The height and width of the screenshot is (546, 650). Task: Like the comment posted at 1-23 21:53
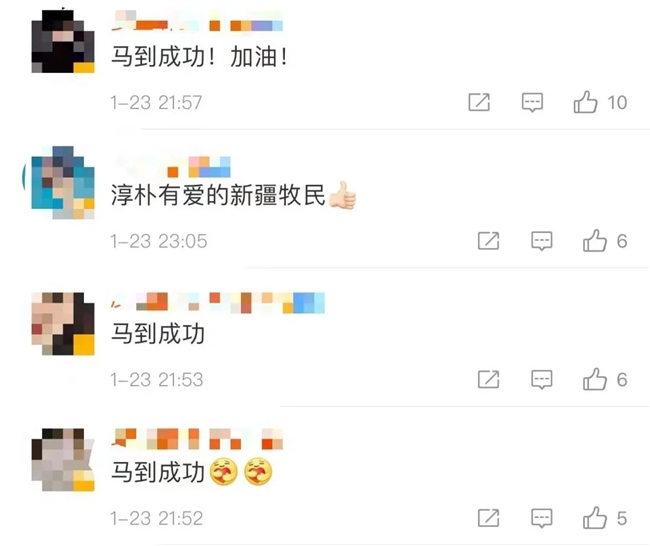point(595,379)
